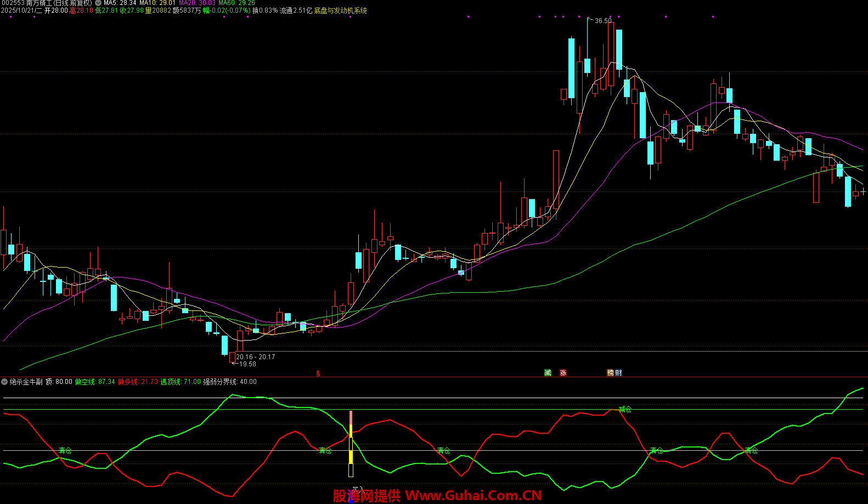868x504 pixels.
Task: Click the 南方精工 stock title
Action: (40, 3)
